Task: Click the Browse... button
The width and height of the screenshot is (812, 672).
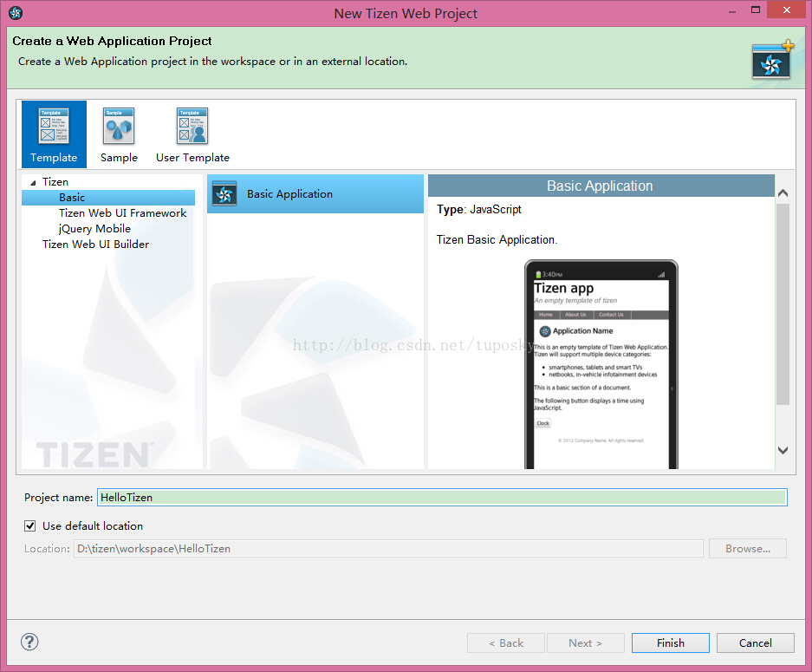Action: (748, 549)
